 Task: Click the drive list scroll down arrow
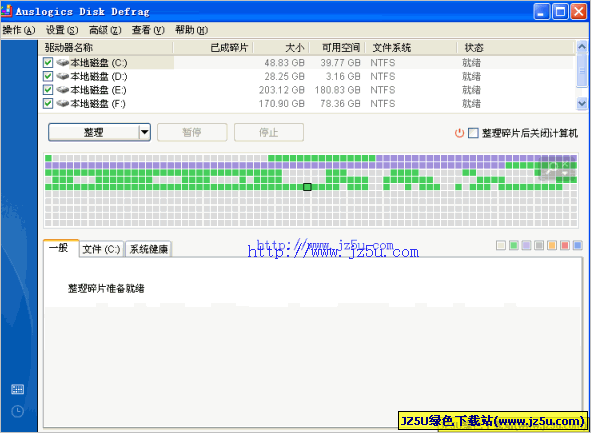coord(582,103)
